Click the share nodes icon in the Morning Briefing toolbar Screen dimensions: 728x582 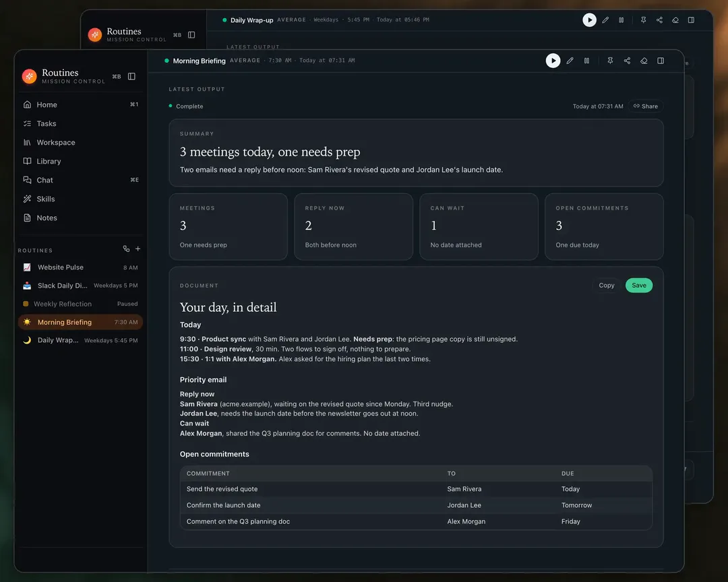click(x=627, y=61)
